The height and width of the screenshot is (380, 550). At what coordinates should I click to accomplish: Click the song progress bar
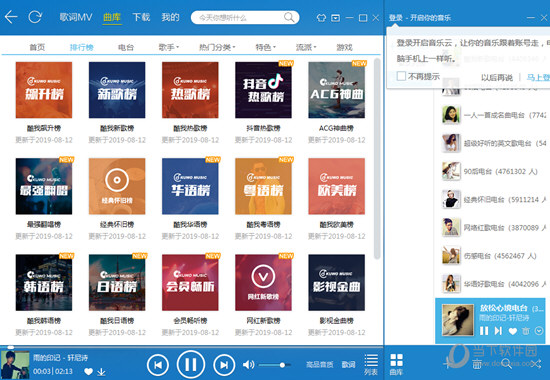point(192,347)
